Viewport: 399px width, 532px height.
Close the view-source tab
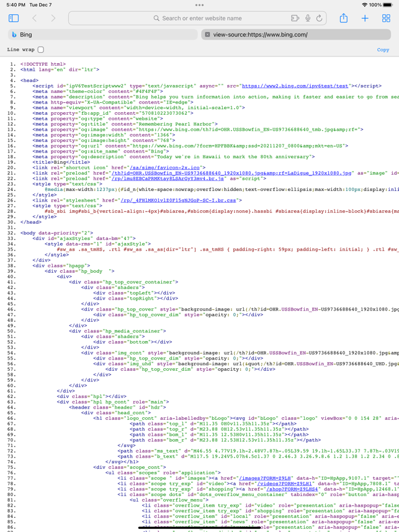pos(207,35)
